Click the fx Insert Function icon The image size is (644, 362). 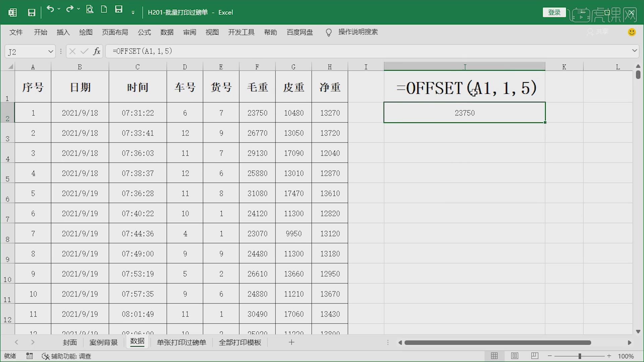tap(97, 51)
